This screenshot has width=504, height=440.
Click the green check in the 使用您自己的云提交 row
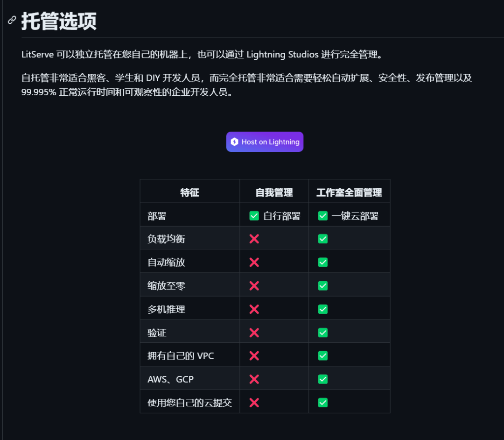pos(323,403)
